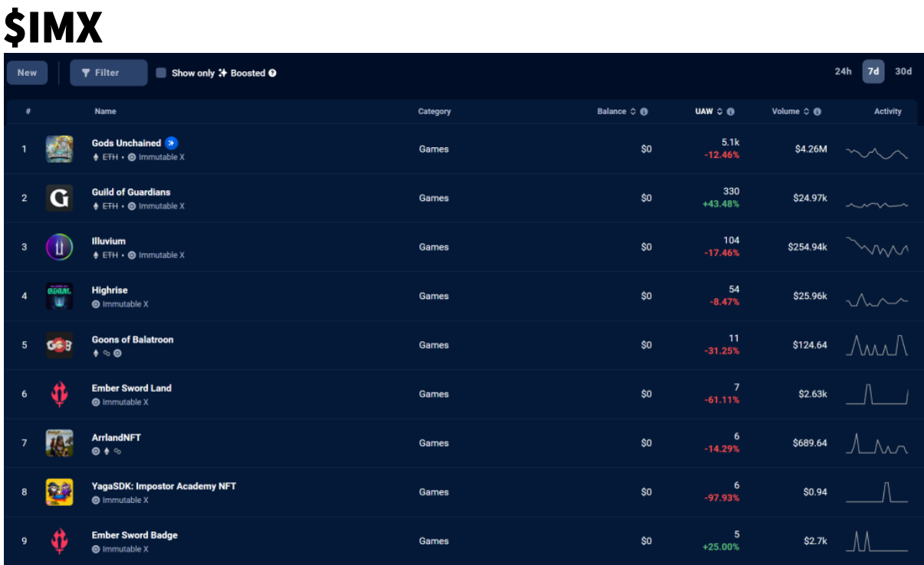Click the Highrise game thumbnail
This screenshot has height=565, width=924.
(58, 296)
